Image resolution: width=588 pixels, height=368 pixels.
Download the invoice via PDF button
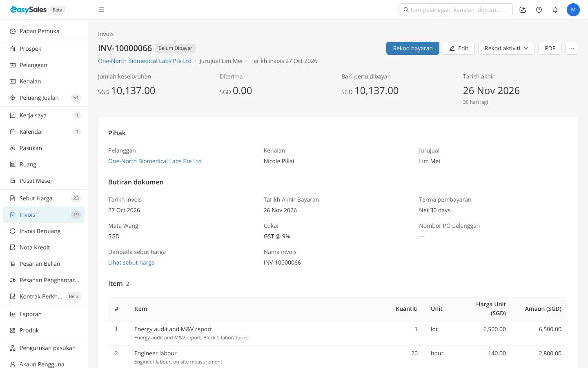[550, 48]
